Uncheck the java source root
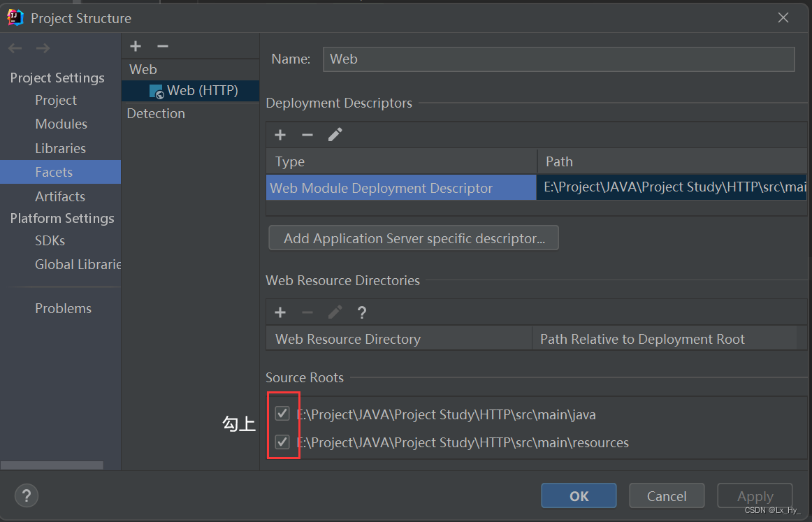 tap(282, 414)
